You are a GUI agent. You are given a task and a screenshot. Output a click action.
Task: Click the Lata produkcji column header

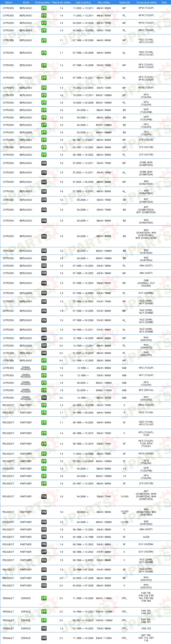83,2
